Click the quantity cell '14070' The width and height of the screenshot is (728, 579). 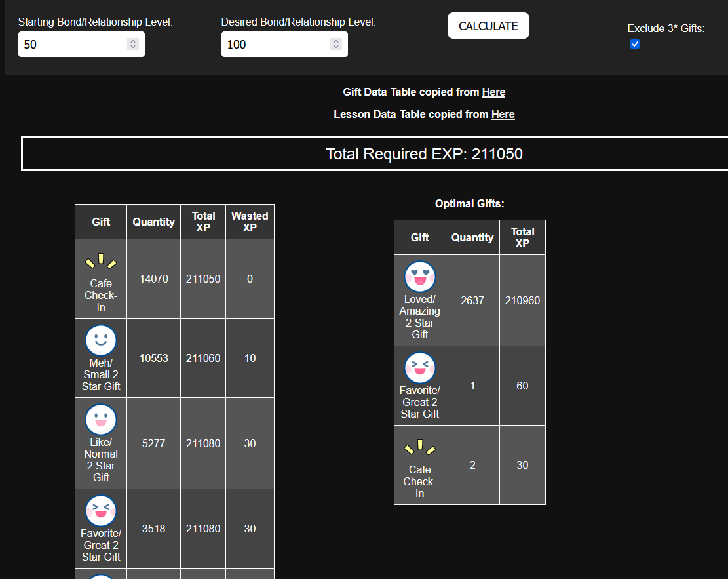coord(154,279)
